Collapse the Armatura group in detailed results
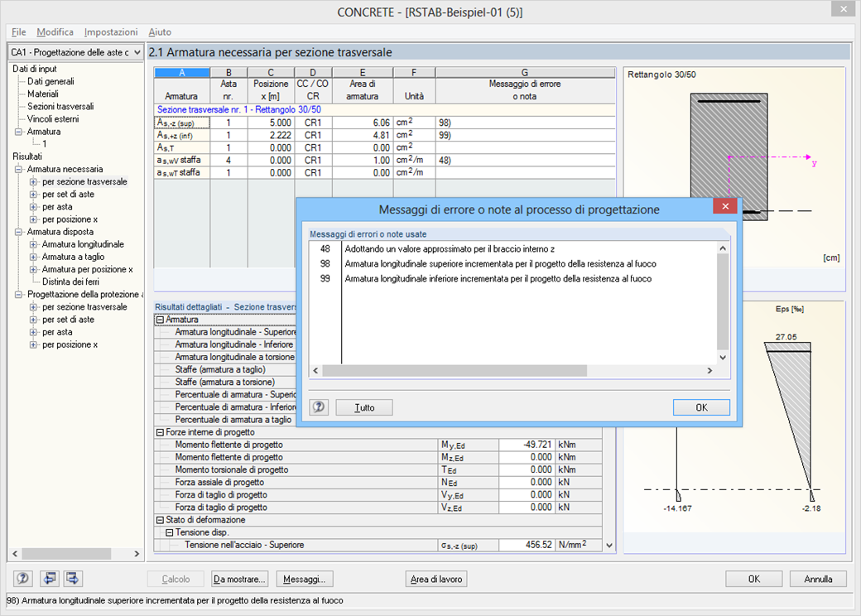The image size is (861, 616). click(x=160, y=320)
